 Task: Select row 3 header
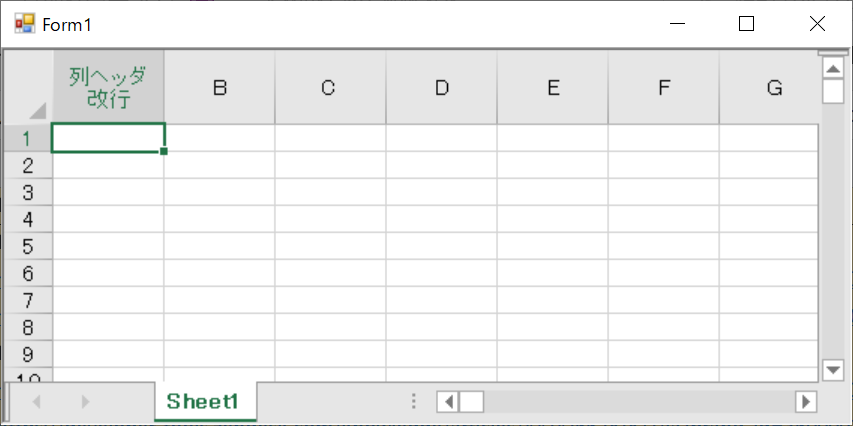(x=28, y=193)
